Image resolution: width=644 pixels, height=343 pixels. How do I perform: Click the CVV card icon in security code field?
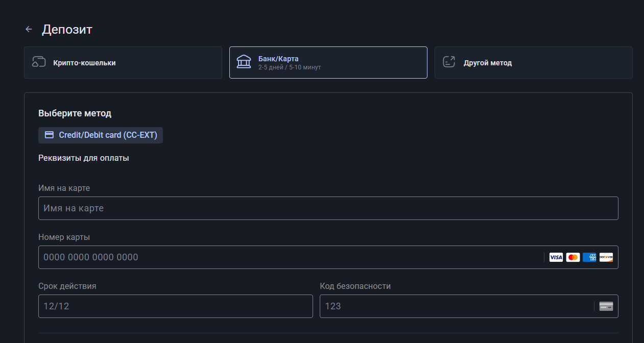click(606, 306)
